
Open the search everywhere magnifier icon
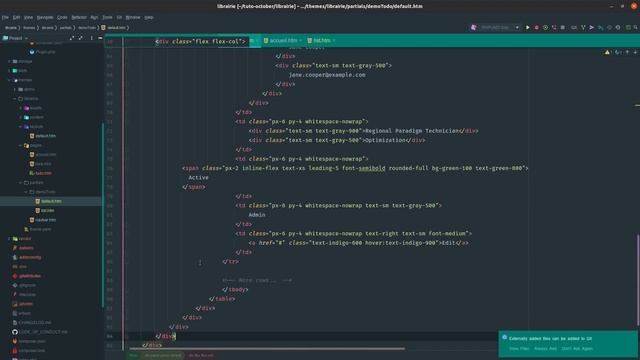click(636, 27)
